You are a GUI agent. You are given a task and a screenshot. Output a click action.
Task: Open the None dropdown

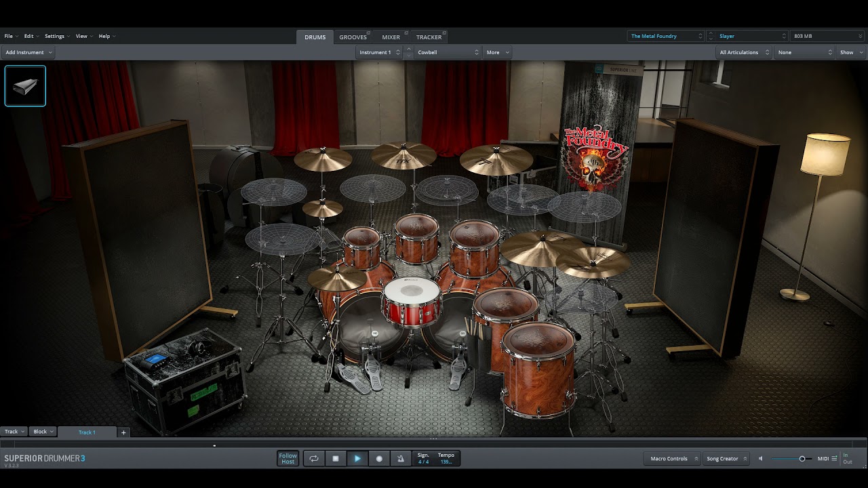click(804, 52)
